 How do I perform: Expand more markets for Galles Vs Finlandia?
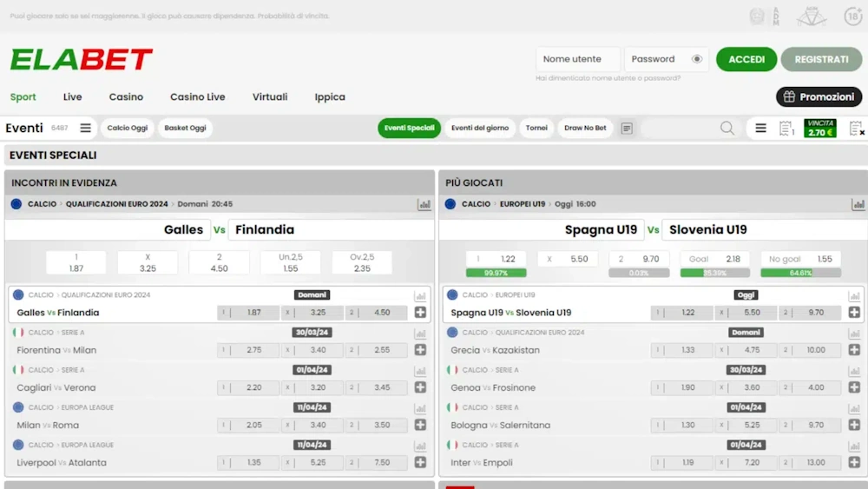[420, 313]
